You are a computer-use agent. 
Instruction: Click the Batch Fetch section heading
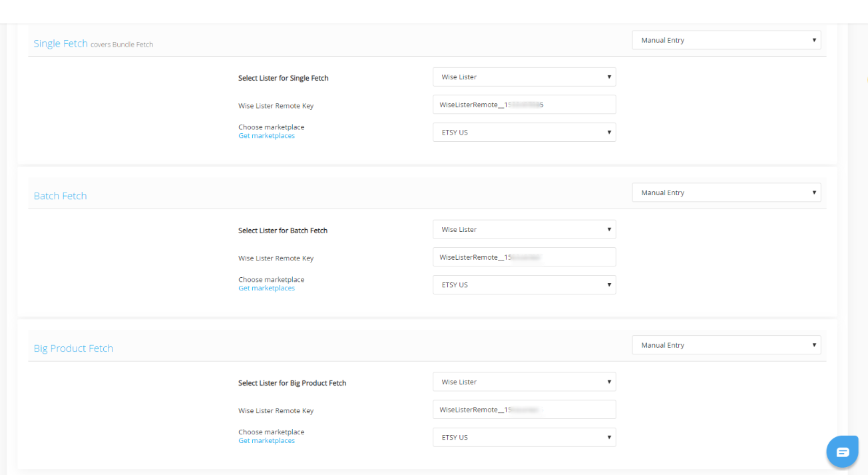click(x=60, y=196)
